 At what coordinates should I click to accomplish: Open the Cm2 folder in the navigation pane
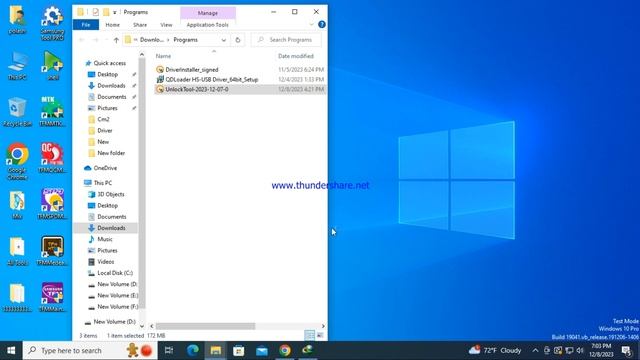coord(103,119)
